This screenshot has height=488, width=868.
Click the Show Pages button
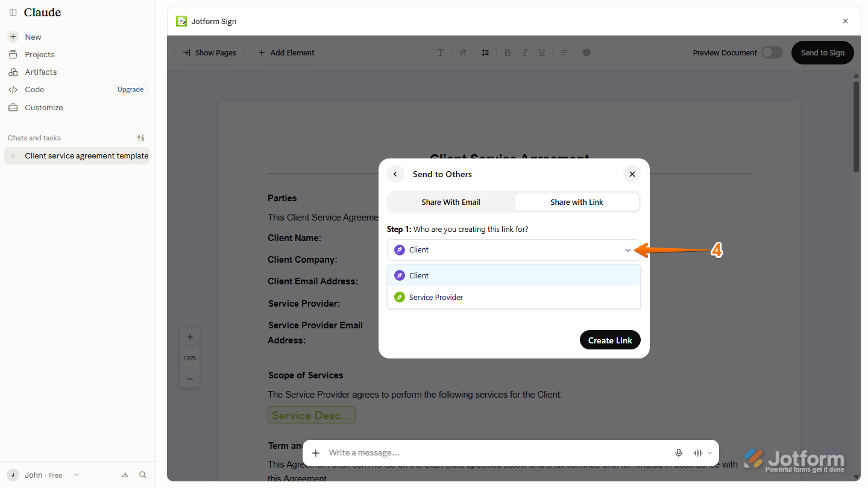[x=209, y=52]
